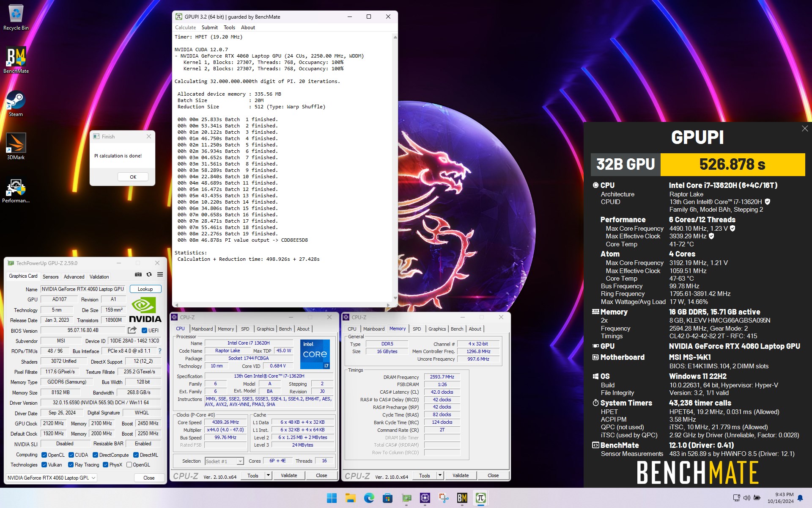Expand the Socket #1 selection dropdown
This screenshot has width=812, height=508.
pyautogui.click(x=240, y=461)
